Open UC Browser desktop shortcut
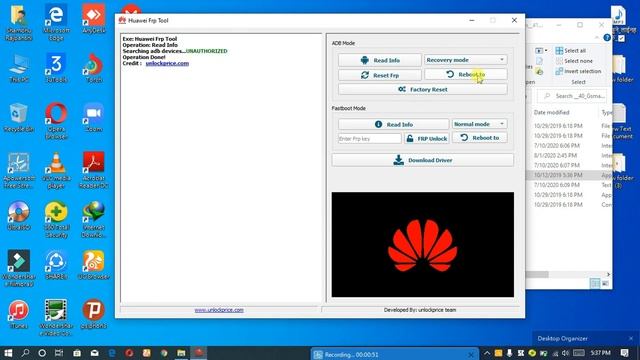640x360 pixels. [93, 264]
